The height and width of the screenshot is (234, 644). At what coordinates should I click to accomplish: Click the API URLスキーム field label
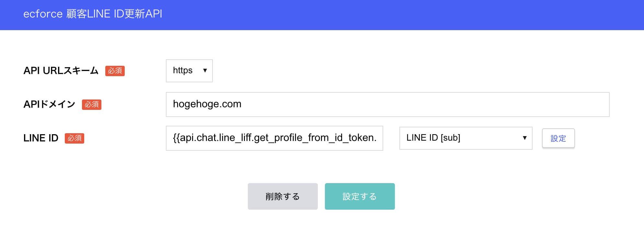[x=61, y=71]
